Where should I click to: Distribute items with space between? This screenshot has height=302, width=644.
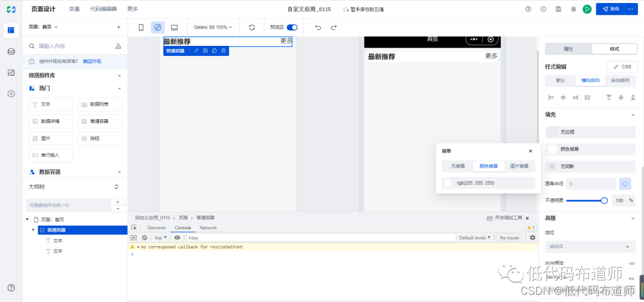[587, 98]
